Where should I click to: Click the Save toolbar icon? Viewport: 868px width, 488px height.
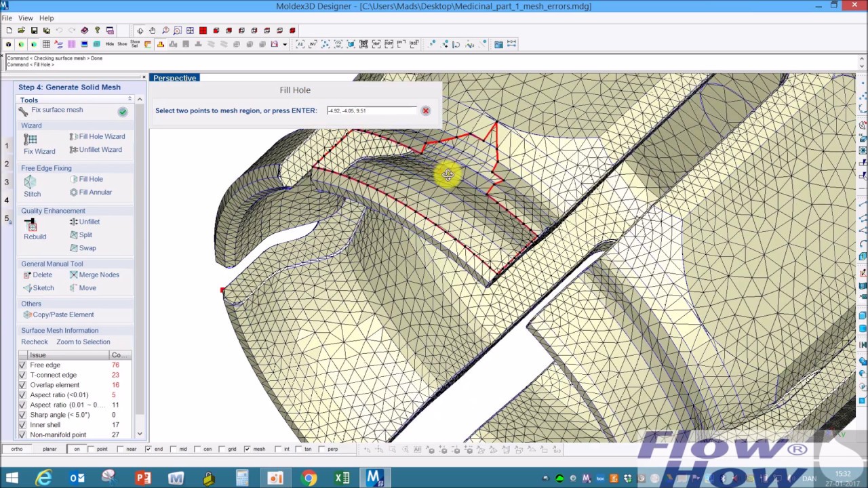click(34, 30)
